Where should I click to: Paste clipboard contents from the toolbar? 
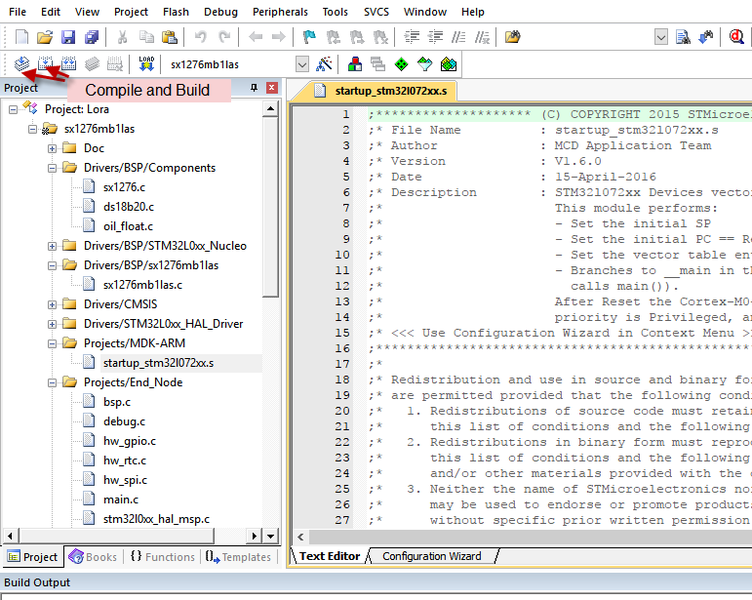[169, 37]
